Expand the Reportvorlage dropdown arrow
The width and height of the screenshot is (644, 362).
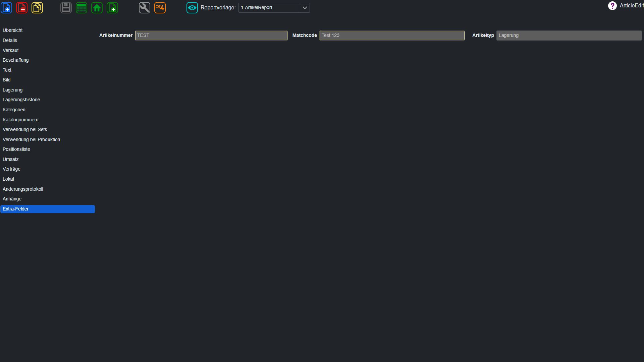[305, 8]
